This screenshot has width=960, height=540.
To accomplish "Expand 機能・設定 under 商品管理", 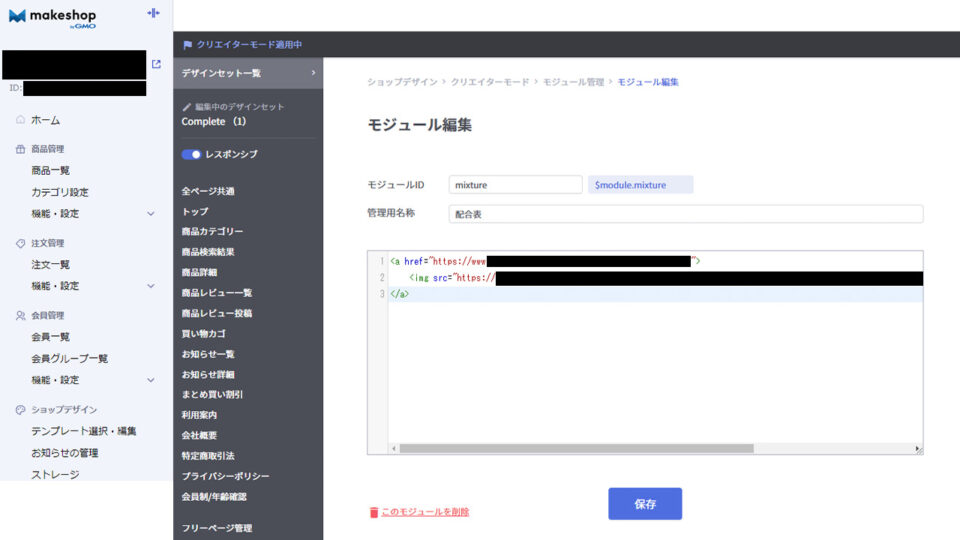I will pos(151,214).
